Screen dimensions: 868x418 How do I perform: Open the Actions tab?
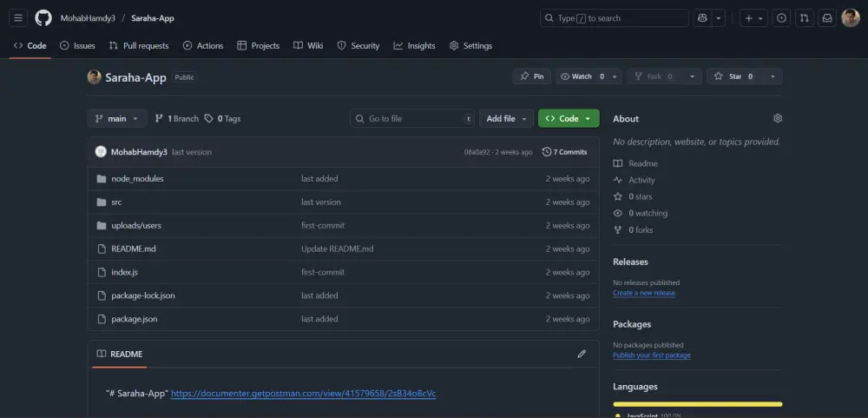point(203,45)
